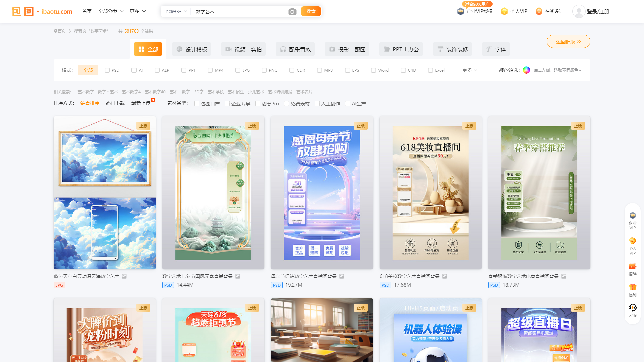Image resolution: width=644 pixels, height=362 pixels.
Task: Select the 视频|实拍 category icon
Action: tap(228, 49)
